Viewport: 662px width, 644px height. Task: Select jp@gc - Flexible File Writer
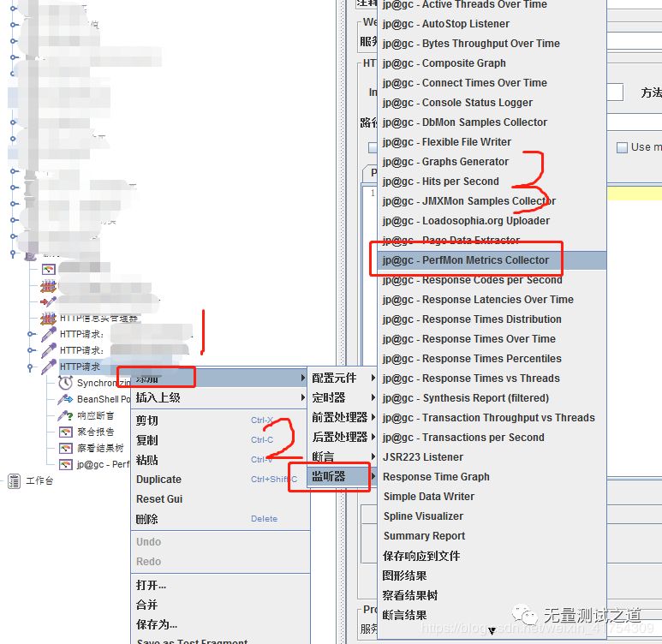(x=492, y=142)
